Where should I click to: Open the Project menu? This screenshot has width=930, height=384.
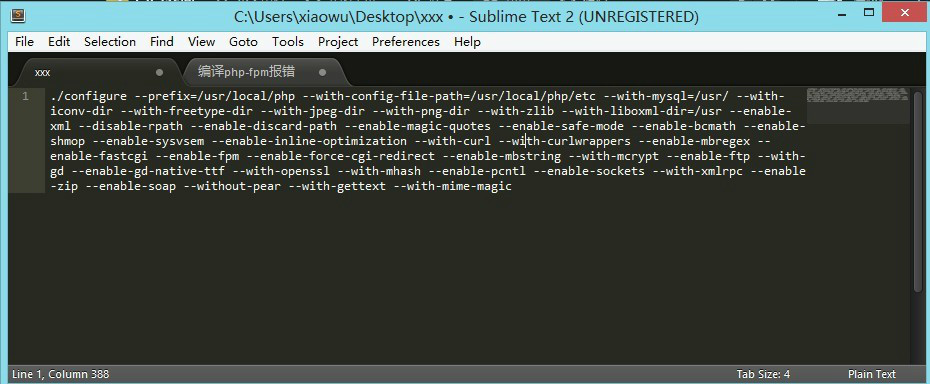[338, 42]
